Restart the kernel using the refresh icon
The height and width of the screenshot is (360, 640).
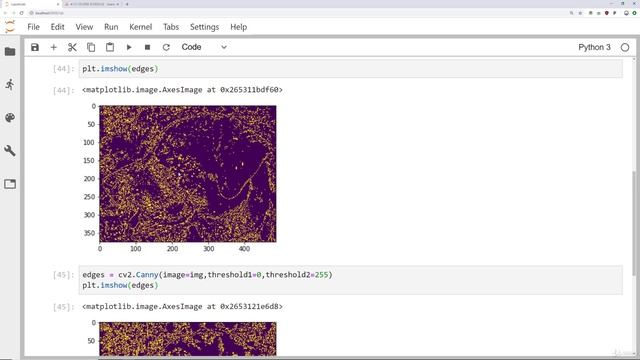(x=166, y=47)
